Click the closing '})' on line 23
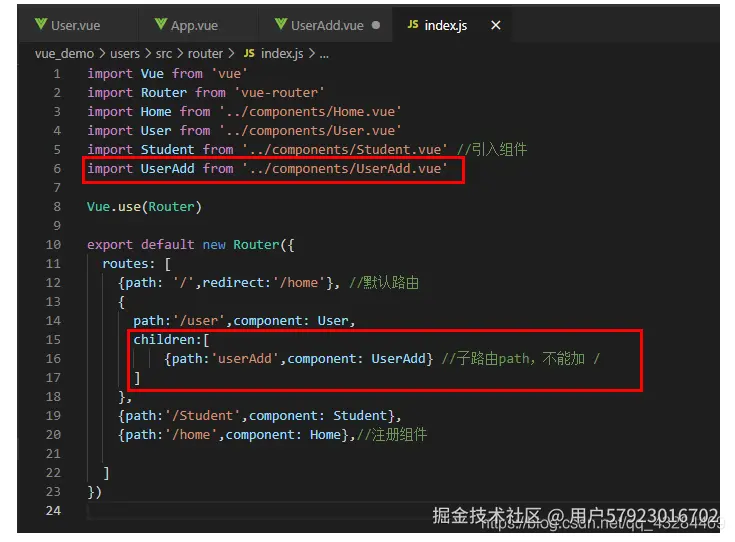The width and height of the screenshot is (735, 542). coord(94,492)
